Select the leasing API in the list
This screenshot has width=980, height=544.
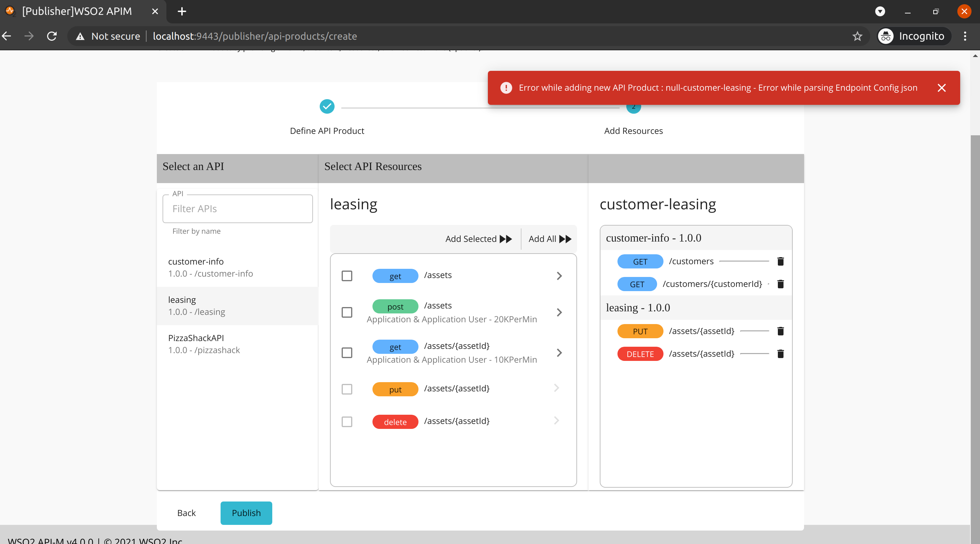pos(238,306)
